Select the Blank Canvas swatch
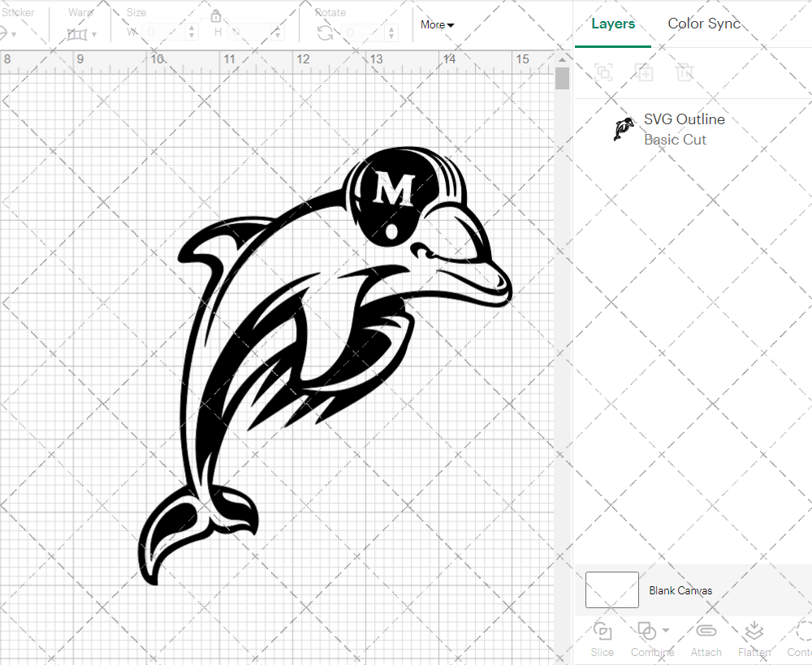 point(611,590)
